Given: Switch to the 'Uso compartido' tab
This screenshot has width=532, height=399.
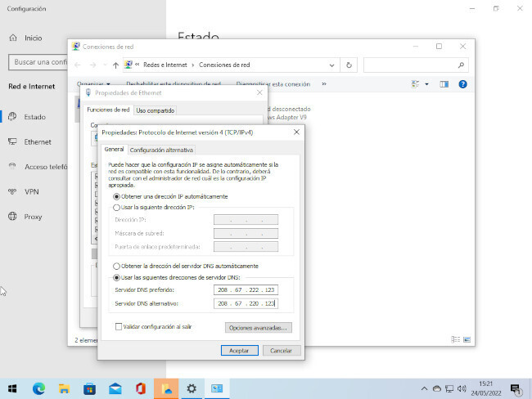Looking at the screenshot, I should click(155, 110).
